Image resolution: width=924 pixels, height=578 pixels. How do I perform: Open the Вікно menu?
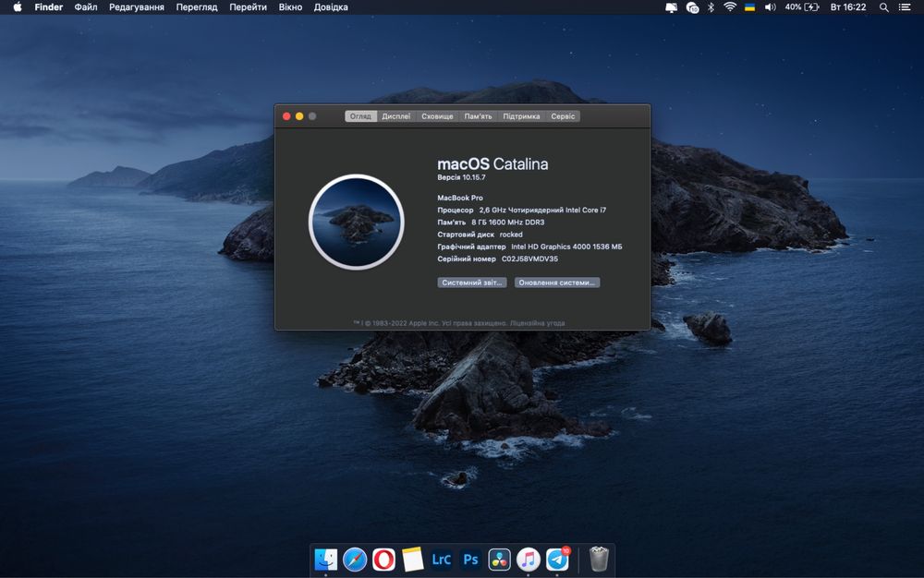(x=290, y=7)
